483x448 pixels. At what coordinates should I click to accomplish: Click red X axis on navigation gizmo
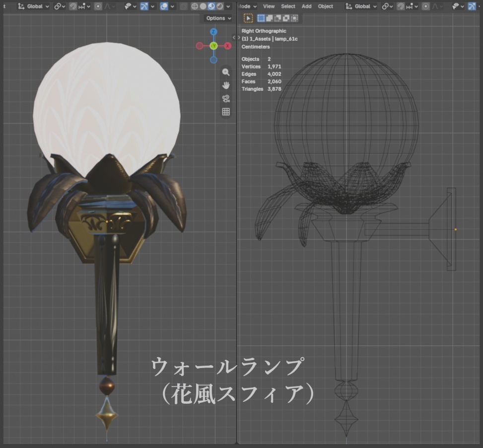coord(228,46)
